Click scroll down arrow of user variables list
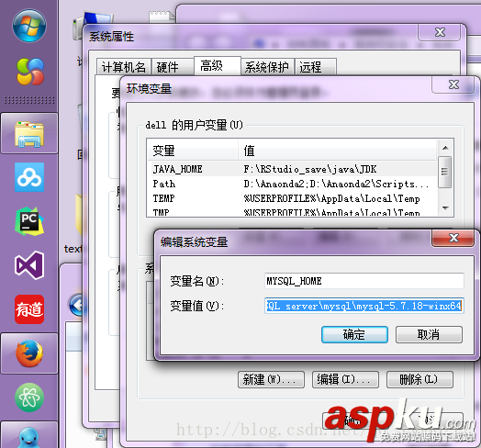 pos(445,208)
